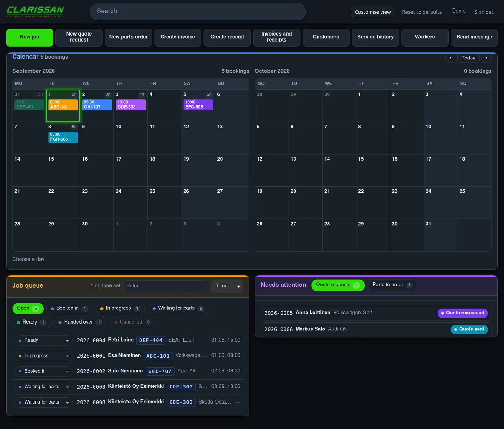This screenshot has width=504, height=429.
Task: Open CDE-303 booking on September 3
Action: tap(130, 105)
